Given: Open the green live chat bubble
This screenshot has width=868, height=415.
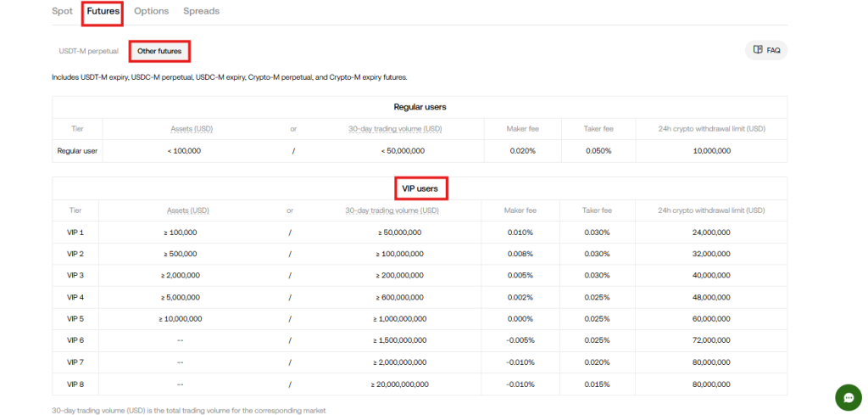Looking at the screenshot, I should [x=849, y=397].
